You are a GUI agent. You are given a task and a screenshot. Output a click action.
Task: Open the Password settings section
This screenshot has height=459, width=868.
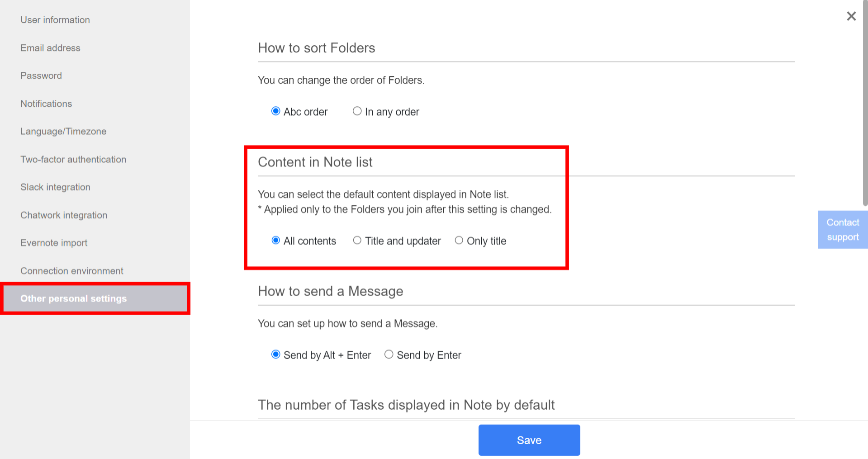pyautogui.click(x=41, y=75)
